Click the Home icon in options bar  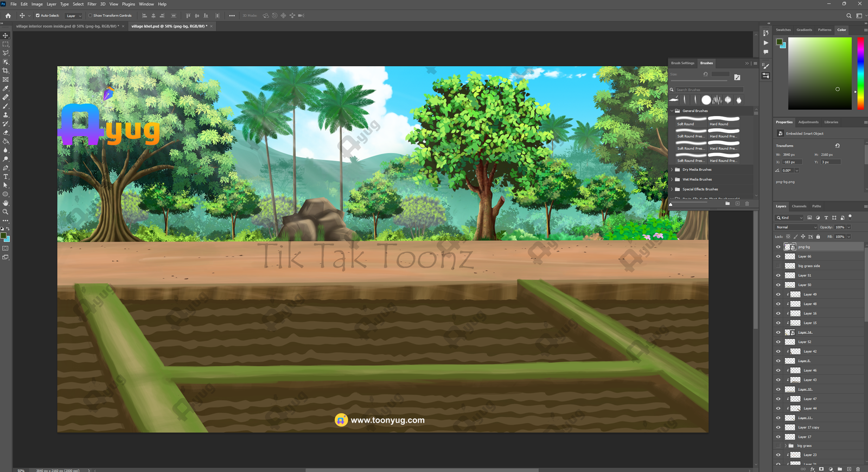click(x=8, y=16)
